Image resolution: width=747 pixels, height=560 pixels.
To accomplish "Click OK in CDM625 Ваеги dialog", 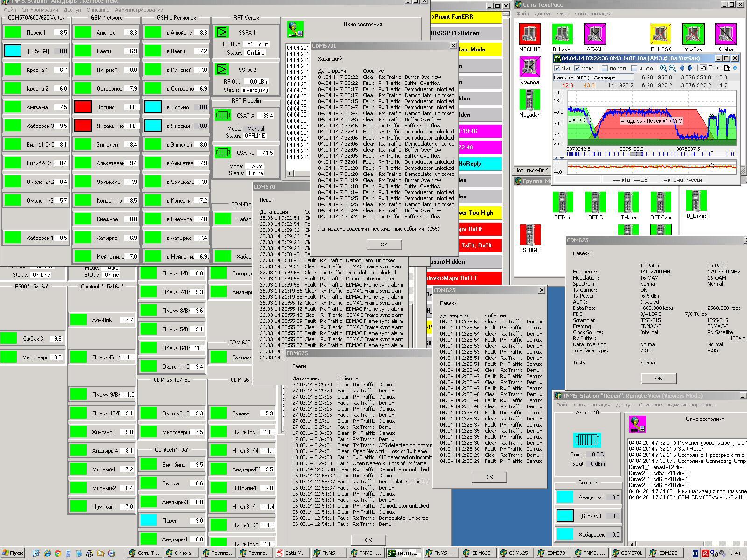I will pyautogui.click(x=368, y=540).
